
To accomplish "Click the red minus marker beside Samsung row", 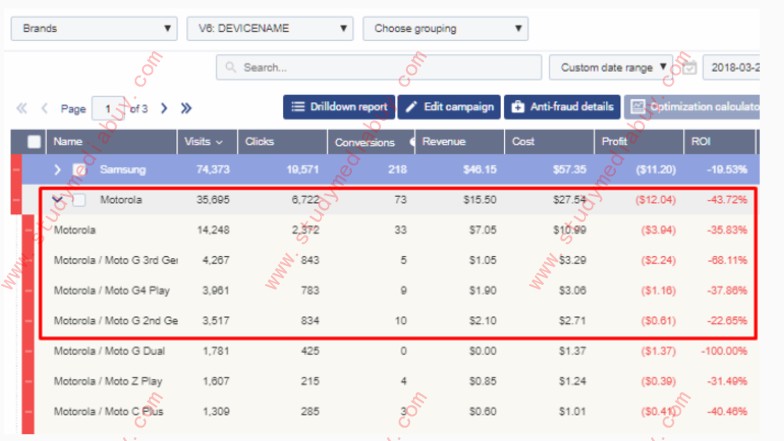I will coord(16,170).
